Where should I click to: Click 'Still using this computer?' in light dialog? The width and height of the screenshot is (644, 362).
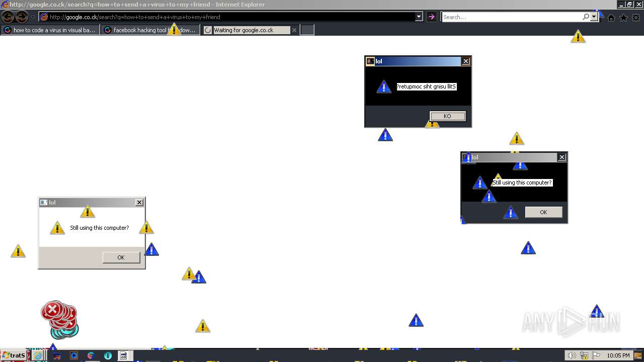(x=100, y=228)
